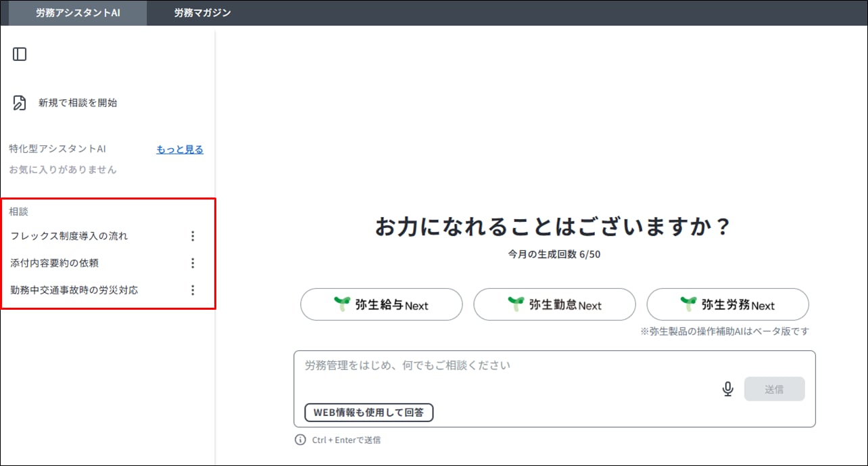
Task: Click the もっと見る link
Action: click(x=180, y=149)
